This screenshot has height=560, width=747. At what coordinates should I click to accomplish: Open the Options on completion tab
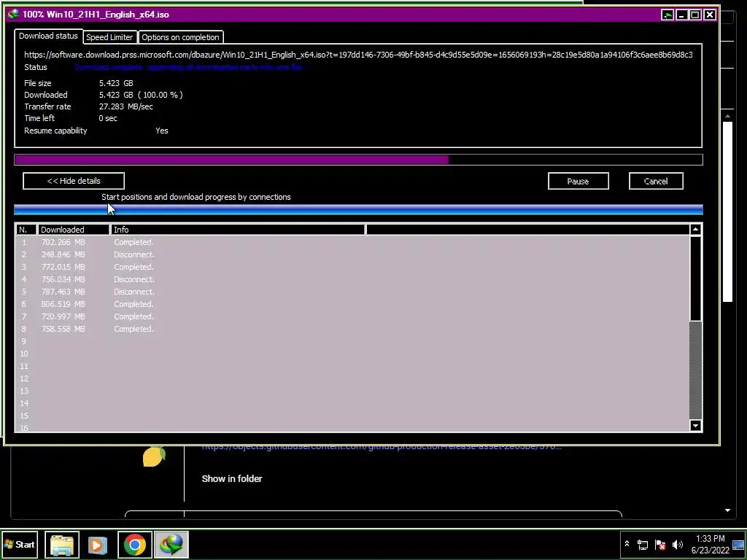click(x=180, y=37)
